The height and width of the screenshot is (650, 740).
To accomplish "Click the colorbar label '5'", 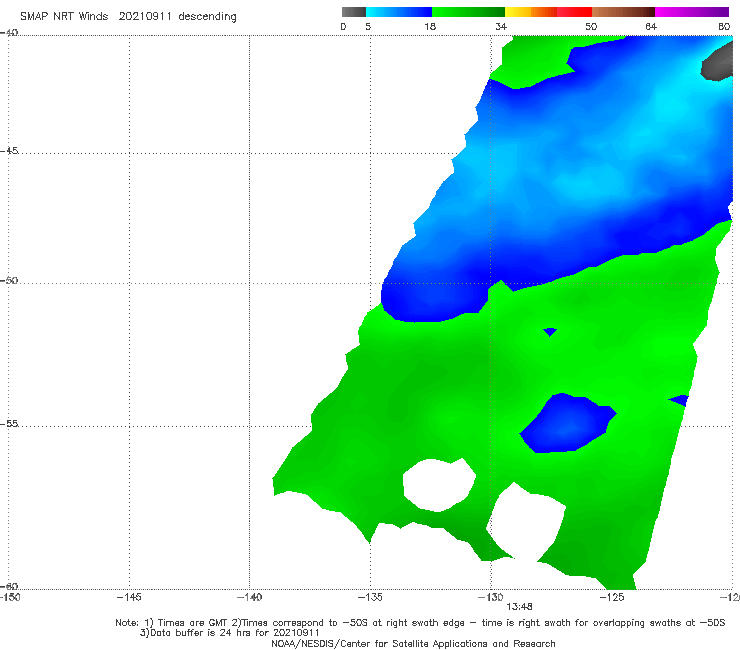I will [368, 26].
